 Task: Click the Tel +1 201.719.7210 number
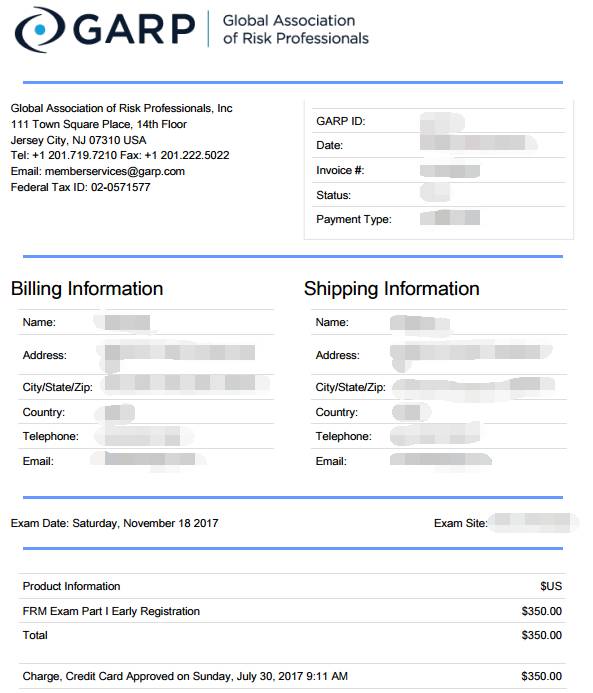coord(64,156)
